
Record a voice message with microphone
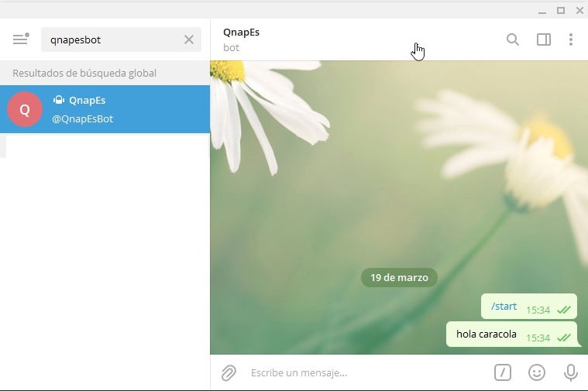[570, 373]
